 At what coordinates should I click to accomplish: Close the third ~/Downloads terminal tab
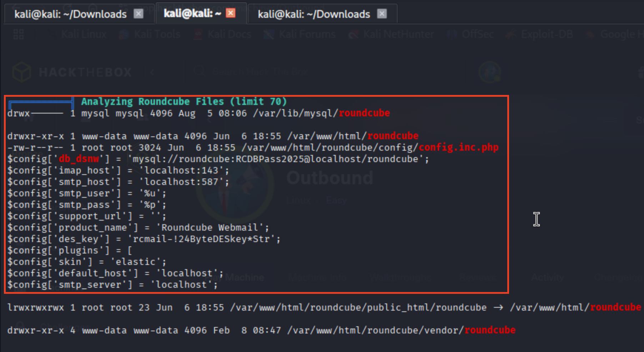[382, 14]
